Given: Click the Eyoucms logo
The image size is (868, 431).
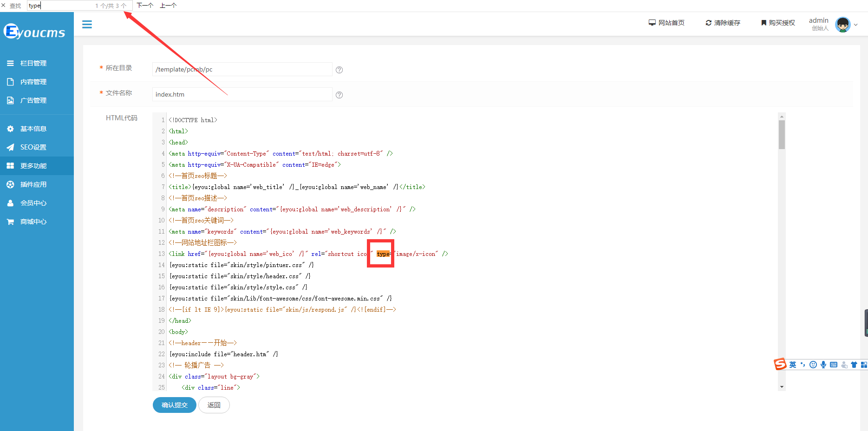Looking at the screenshot, I should pyautogui.click(x=34, y=32).
